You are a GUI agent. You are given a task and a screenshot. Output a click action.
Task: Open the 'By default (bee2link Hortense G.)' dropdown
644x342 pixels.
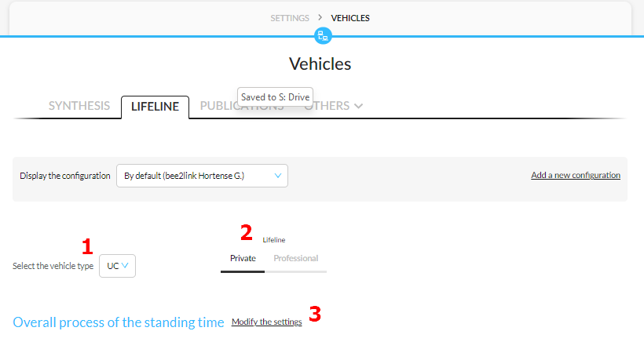[202, 176]
